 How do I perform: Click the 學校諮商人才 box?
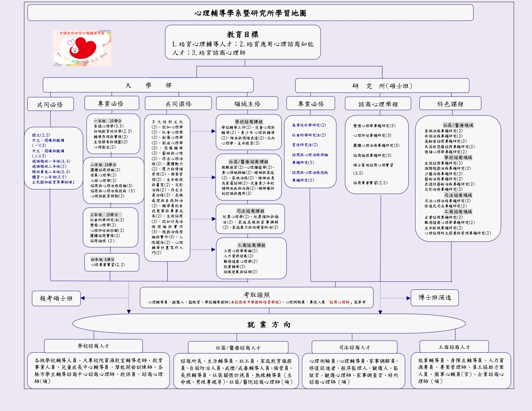[94, 346]
